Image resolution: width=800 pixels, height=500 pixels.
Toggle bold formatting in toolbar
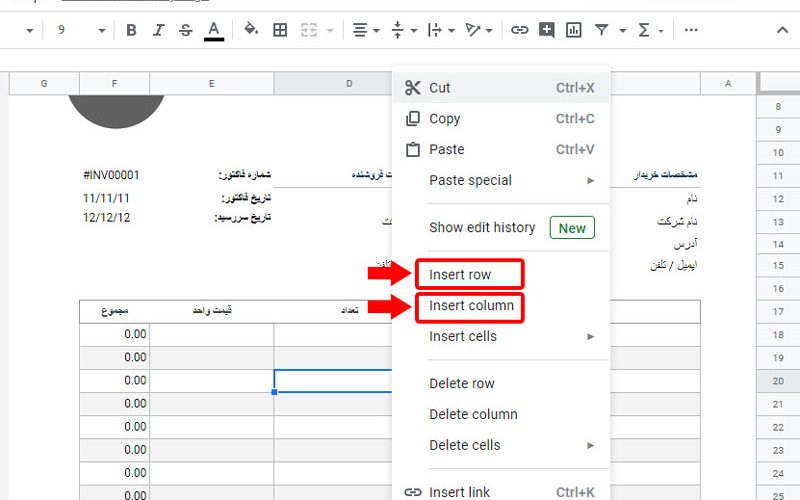pyautogui.click(x=132, y=30)
